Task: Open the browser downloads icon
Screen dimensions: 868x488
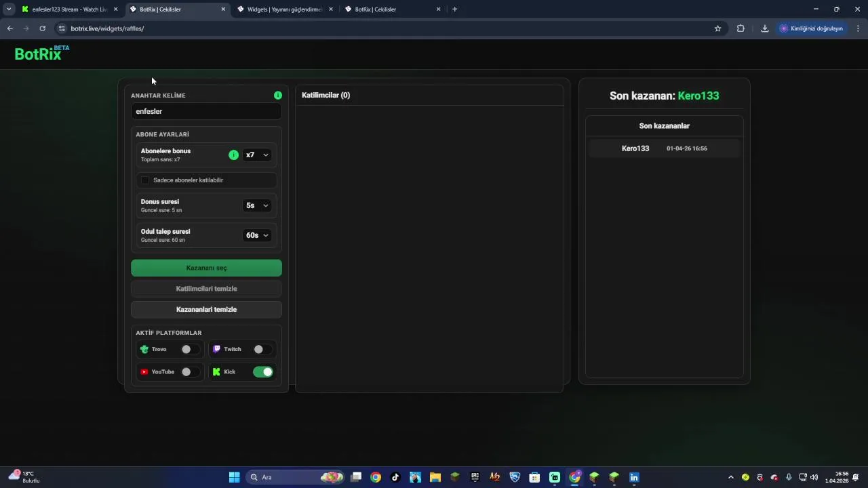Action: pyautogui.click(x=765, y=28)
